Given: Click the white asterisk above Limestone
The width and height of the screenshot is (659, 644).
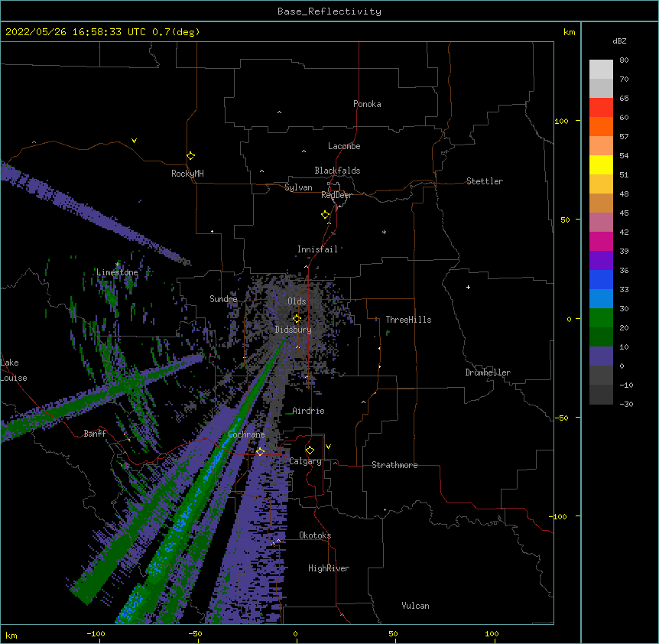Looking at the screenshot, I should click(x=117, y=264).
